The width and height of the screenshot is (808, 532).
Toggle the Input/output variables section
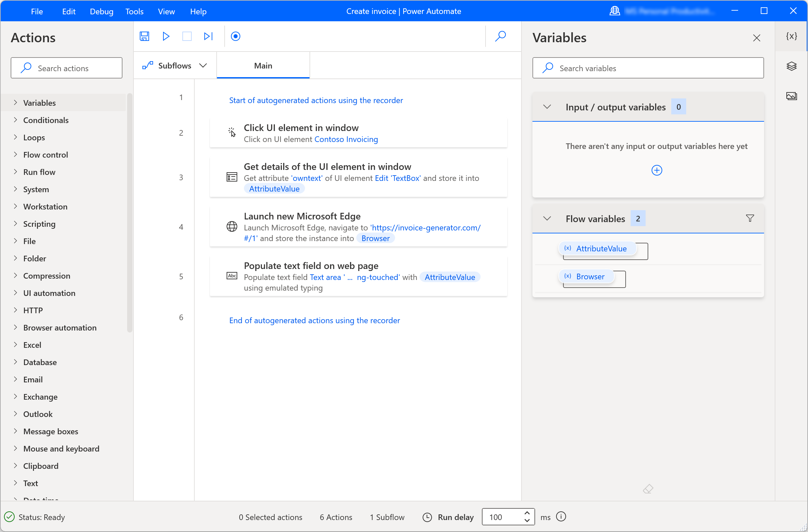(x=546, y=107)
